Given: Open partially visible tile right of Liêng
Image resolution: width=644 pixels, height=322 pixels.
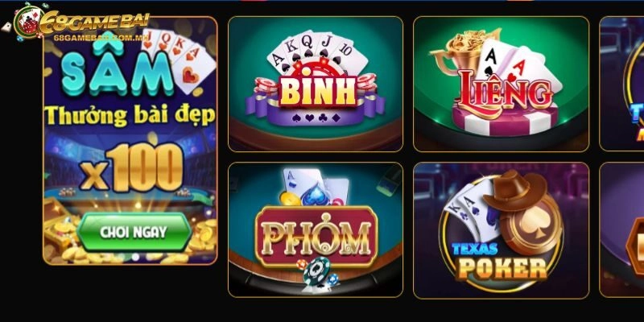Looking at the screenshot, I should point(621,85).
